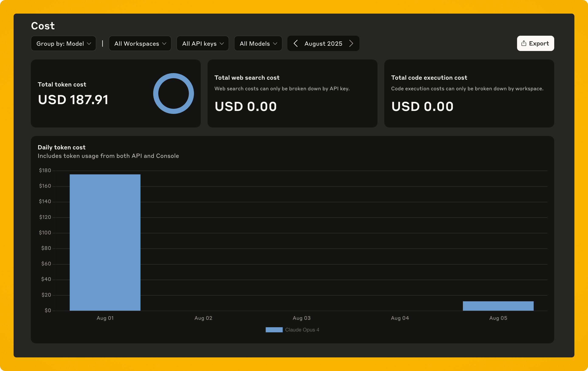The image size is (588, 371).
Task: Click the Export button
Action: point(535,43)
